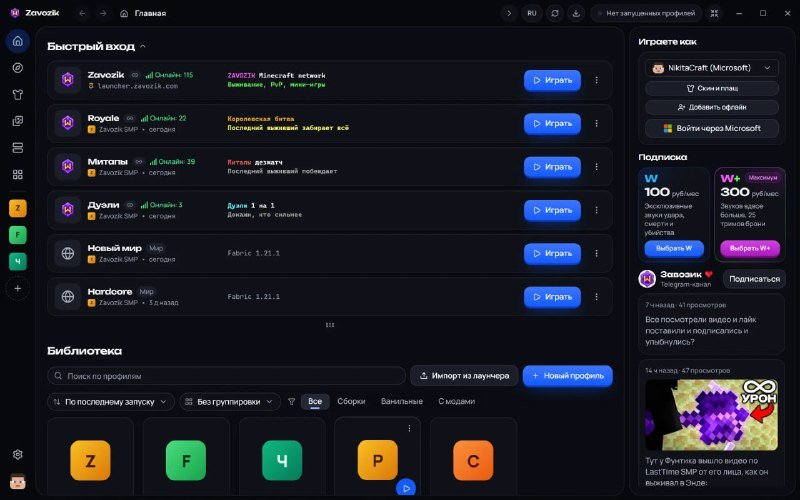Open the three-dot menu for Hardcore
The height and width of the screenshot is (500, 800).
(x=596, y=297)
